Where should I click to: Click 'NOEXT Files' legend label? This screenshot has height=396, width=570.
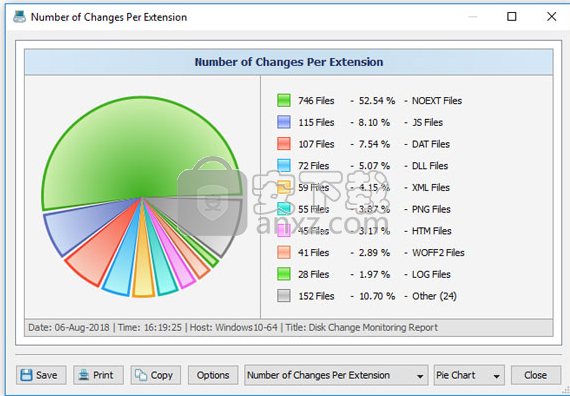point(437,101)
